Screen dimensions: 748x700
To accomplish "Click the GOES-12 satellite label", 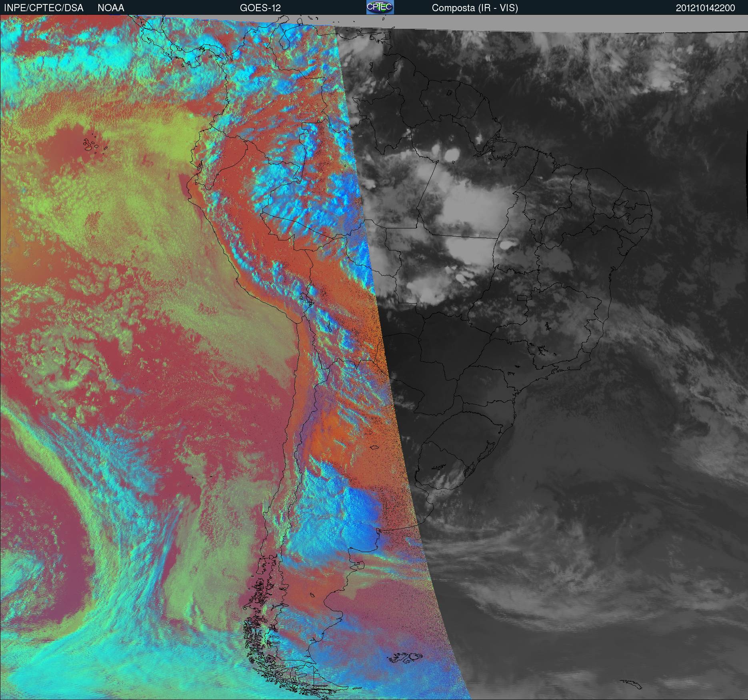I will [260, 8].
